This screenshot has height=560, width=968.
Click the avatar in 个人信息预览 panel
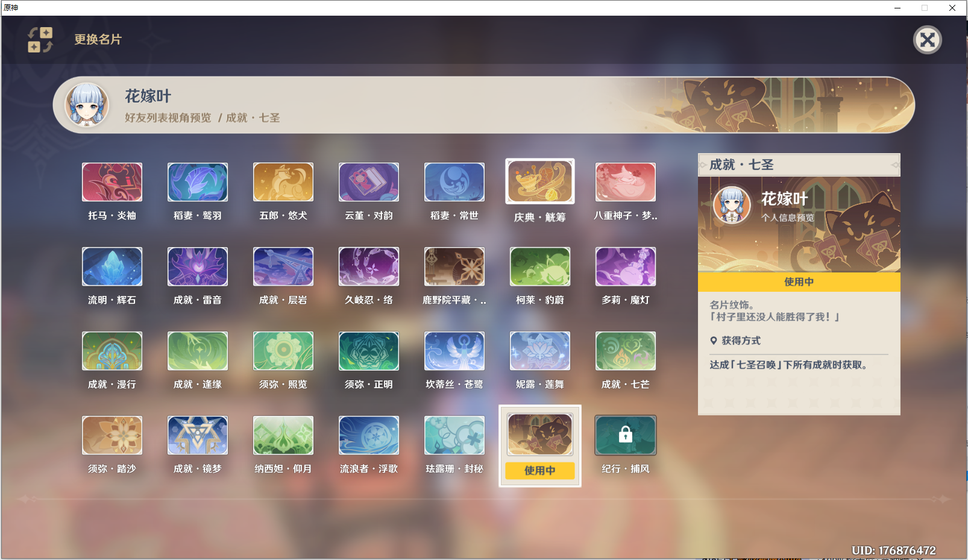pos(732,206)
